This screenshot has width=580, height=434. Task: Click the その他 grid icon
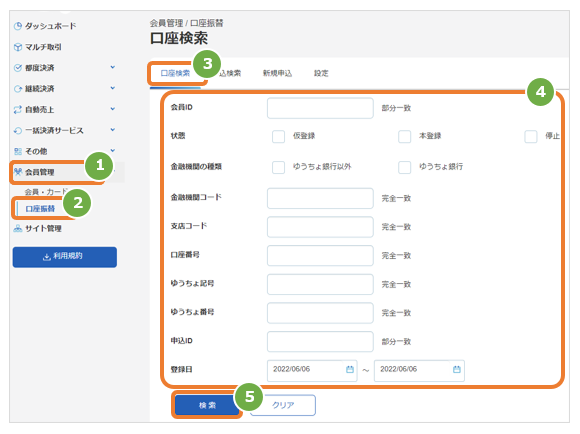tap(17, 151)
